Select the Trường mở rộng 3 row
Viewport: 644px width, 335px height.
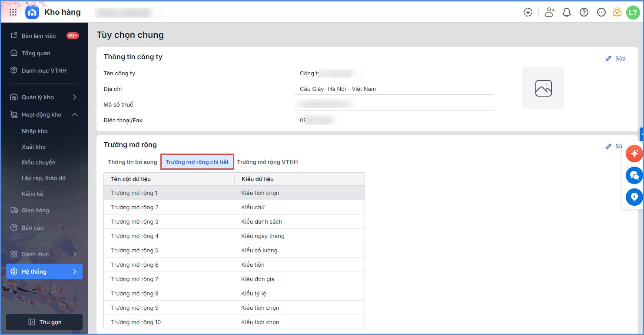[x=234, y=221]
